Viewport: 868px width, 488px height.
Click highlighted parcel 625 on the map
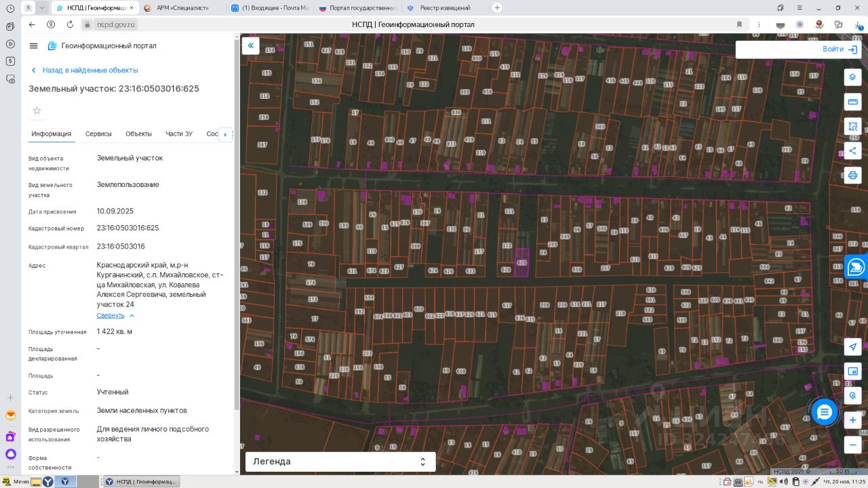tap(521, 263)
